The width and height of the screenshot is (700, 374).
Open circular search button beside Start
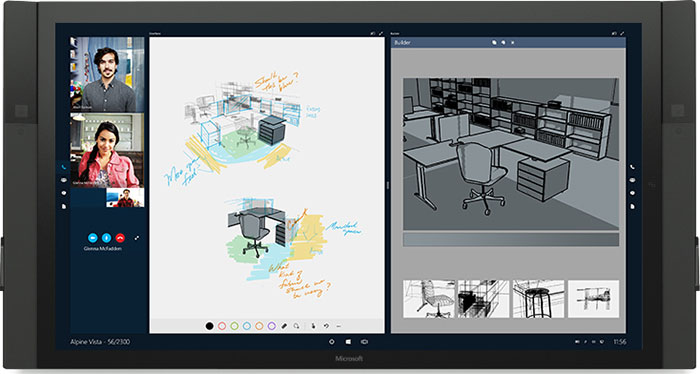pos(332,342)
